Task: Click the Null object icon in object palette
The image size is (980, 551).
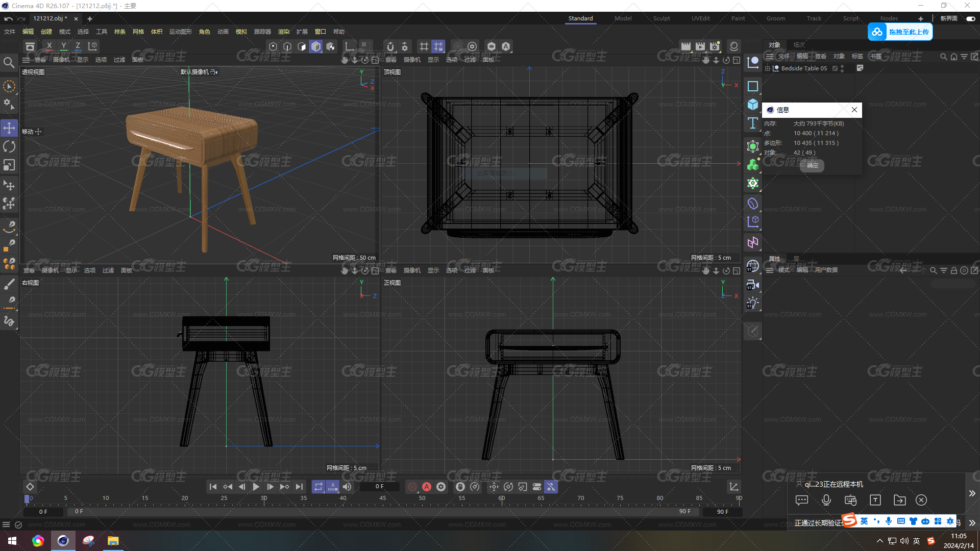Action: 753,62
